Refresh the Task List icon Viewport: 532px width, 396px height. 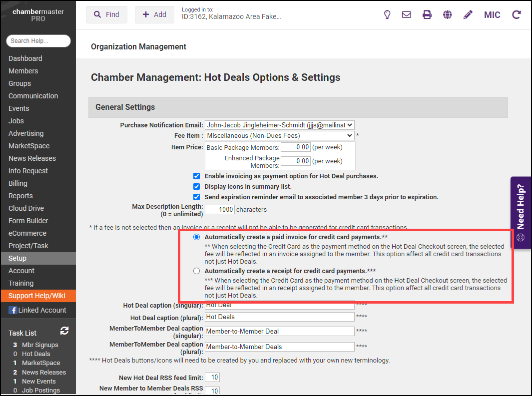(64, 331)
